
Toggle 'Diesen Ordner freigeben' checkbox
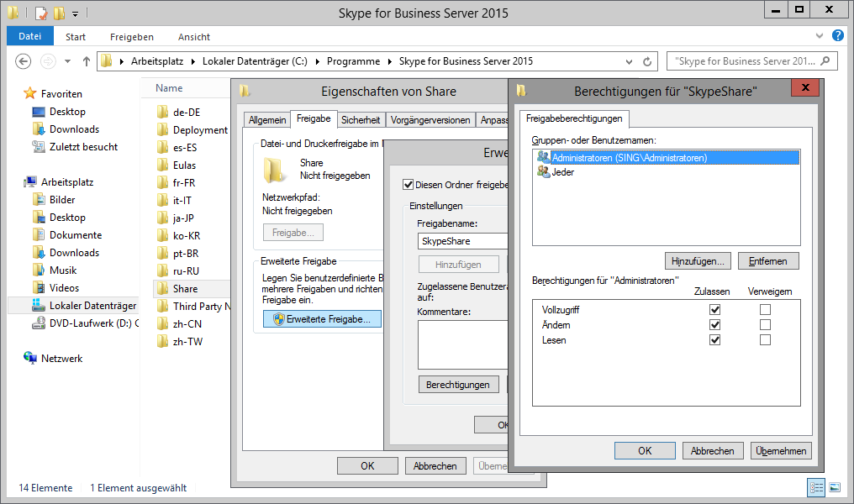(x=408, y=185)
